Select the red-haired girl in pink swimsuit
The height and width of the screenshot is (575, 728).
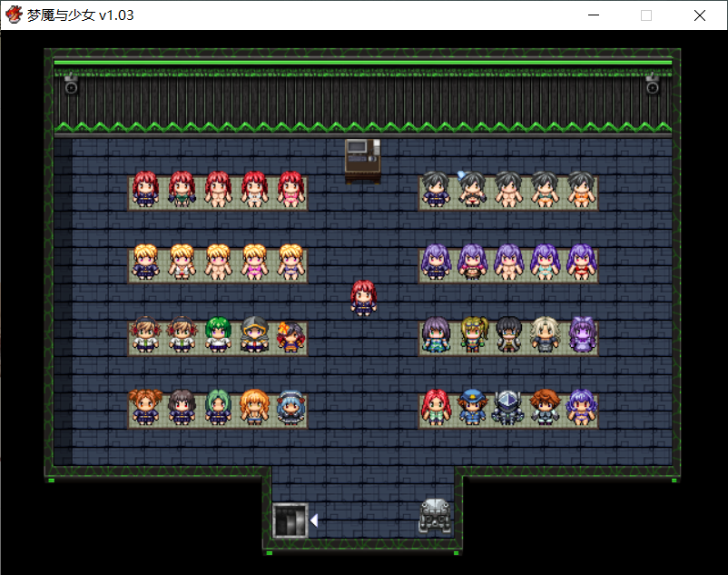(x=290, y=189)
